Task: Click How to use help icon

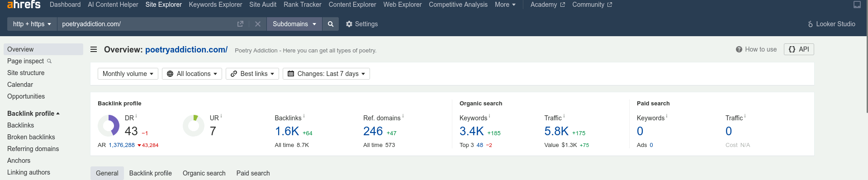Action: [739, 49]
